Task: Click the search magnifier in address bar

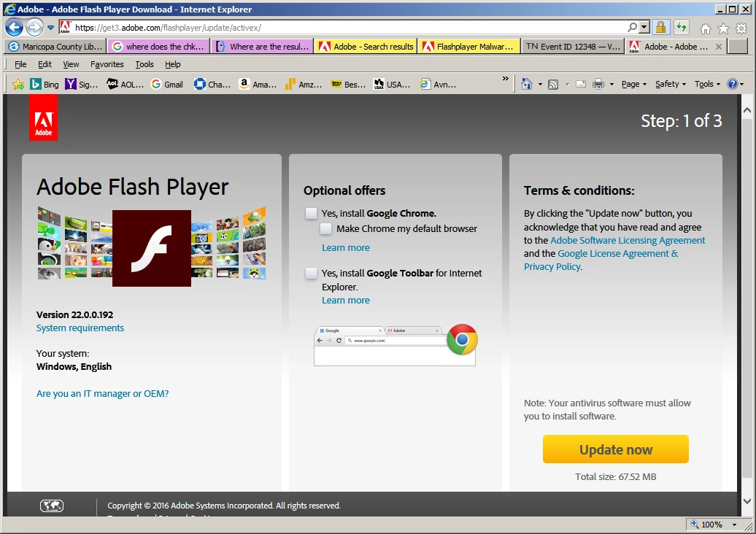Action: click(x=632, y=28)
